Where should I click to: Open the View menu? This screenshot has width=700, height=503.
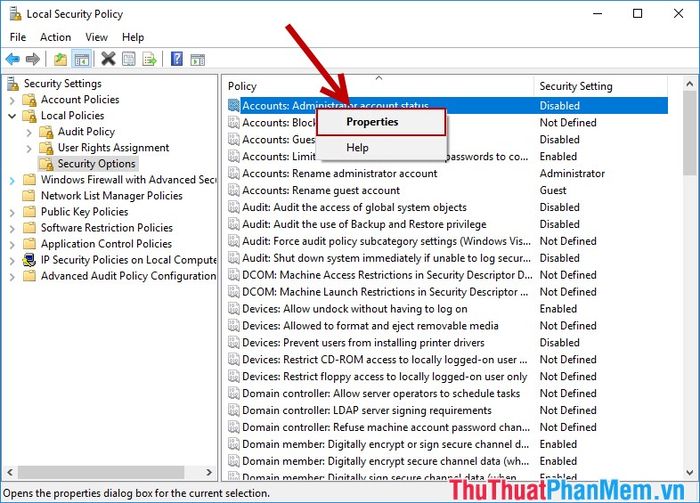pyautogui.click(x=96, y=37)
